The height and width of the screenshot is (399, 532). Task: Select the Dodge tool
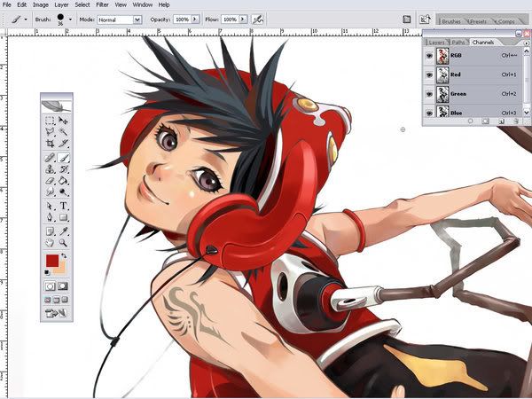point(63,192)
